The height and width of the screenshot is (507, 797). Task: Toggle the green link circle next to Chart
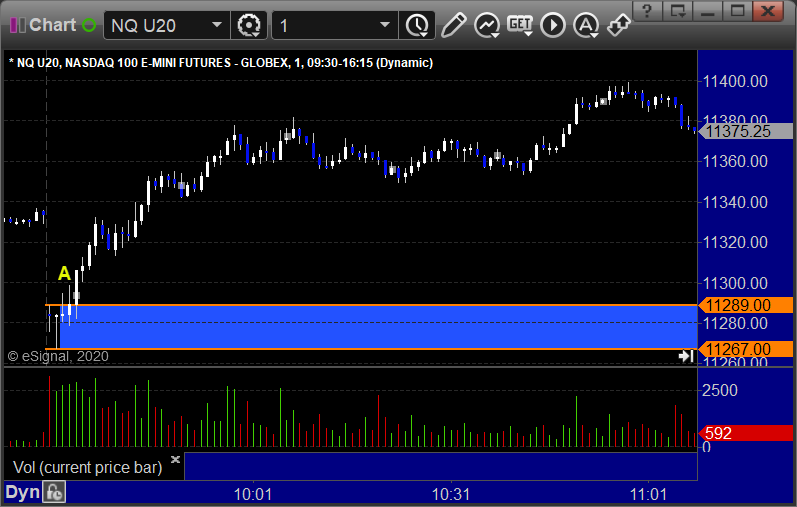click(x=89, y=25)
